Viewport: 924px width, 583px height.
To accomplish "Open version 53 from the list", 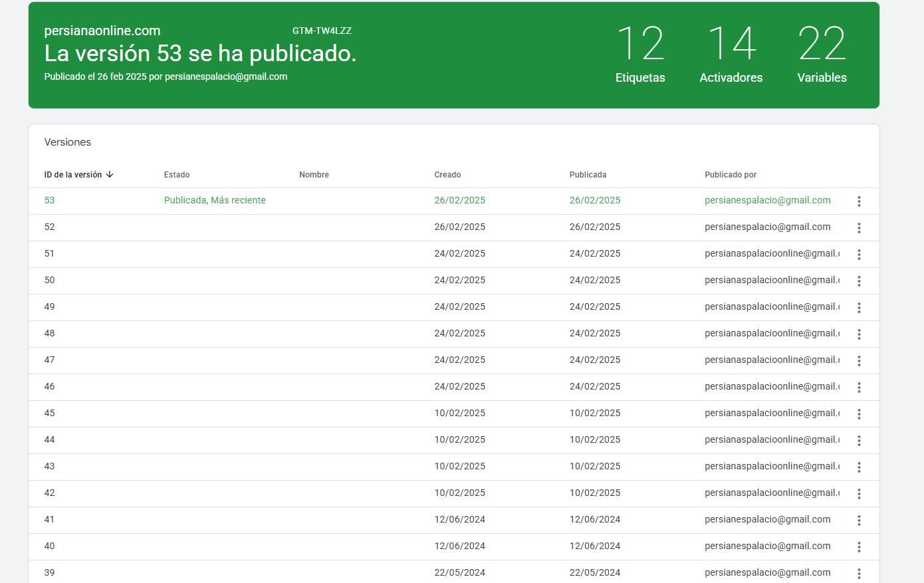I will tap(453, 201).
